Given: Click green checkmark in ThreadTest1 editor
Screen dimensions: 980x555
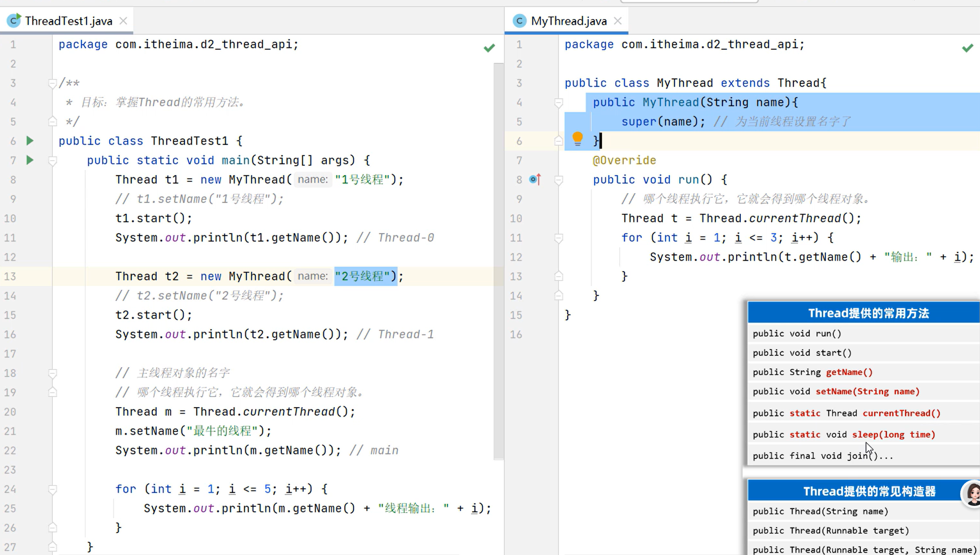Looking at the screenshot, I should [489, 48].
